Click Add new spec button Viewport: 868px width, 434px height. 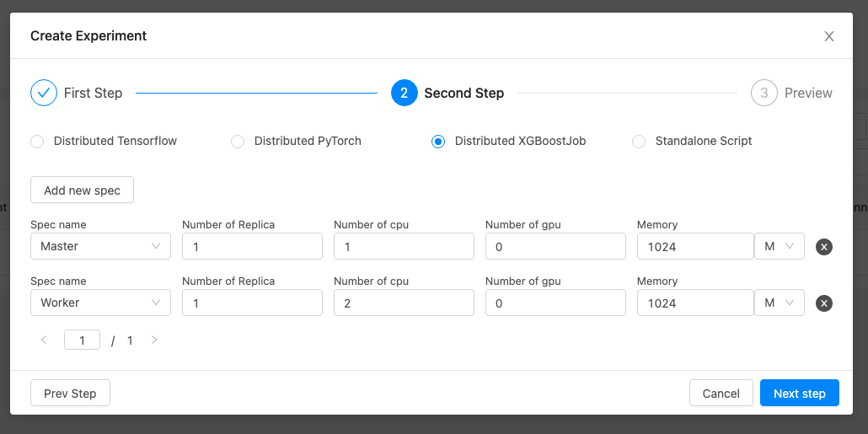82,190
